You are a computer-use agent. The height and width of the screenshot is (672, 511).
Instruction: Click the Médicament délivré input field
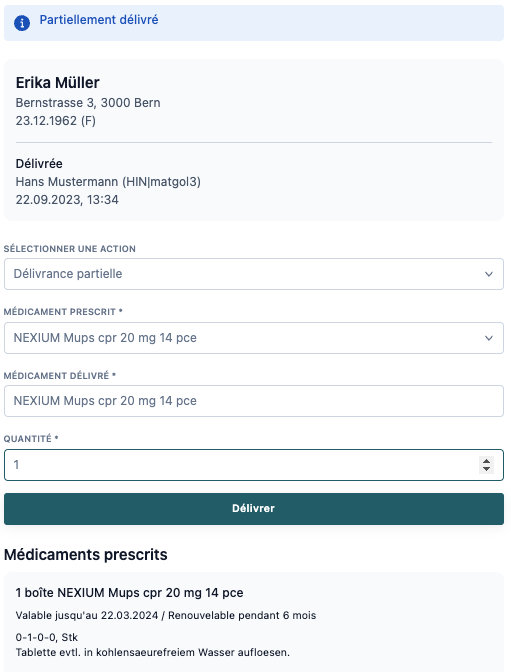254,401
